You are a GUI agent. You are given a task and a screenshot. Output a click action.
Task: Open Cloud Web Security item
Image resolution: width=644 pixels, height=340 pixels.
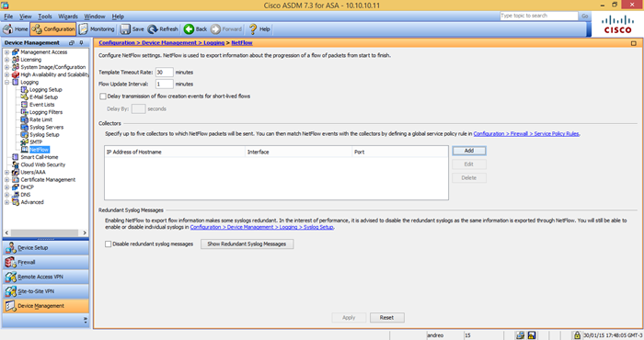pos(43,164)
